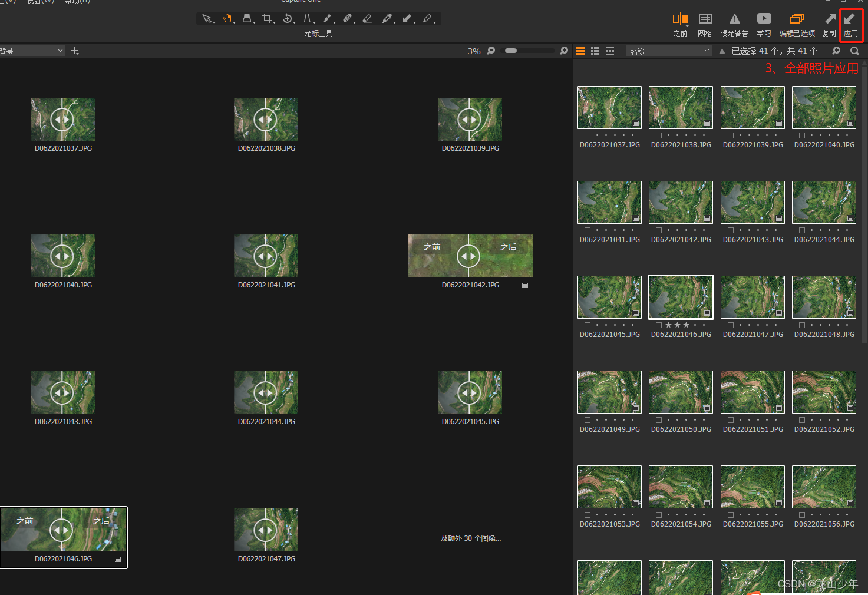Click the 应用 apply adjustments button
This screenshot has width=868, height=595.
(850, 25)
